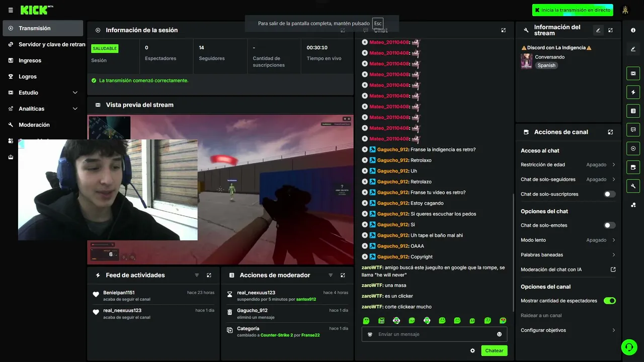Click Gagucho_912 in Acciones de moderador
644x362 pixels.
pos(252,311)
